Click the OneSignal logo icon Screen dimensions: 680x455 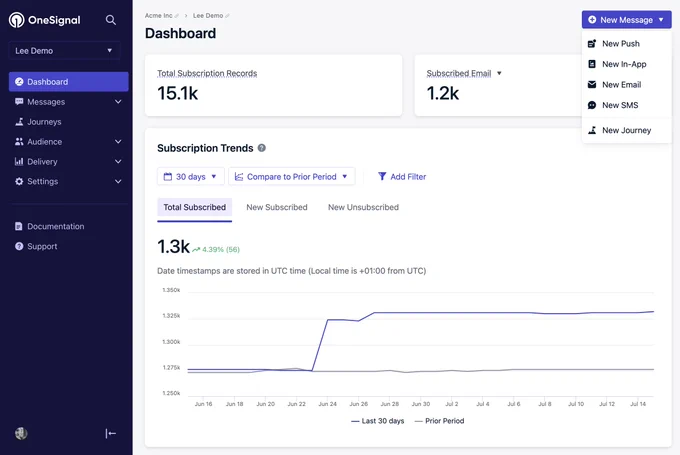pos(16,20)
